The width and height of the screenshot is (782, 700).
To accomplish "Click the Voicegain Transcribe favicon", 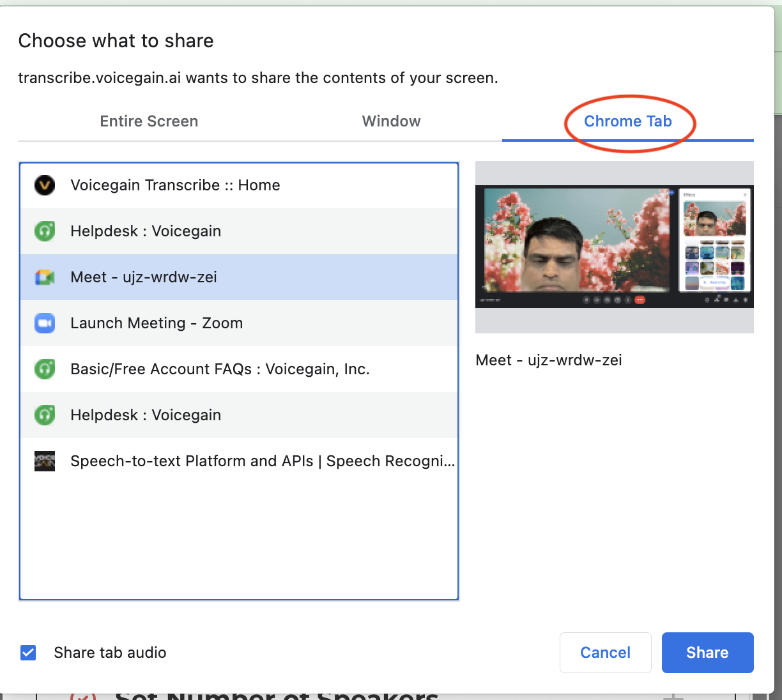I will pos(45,185).
